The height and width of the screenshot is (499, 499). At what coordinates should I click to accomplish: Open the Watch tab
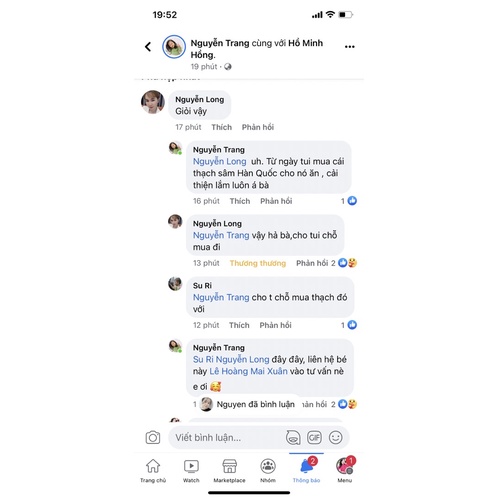tap(191, 470)
